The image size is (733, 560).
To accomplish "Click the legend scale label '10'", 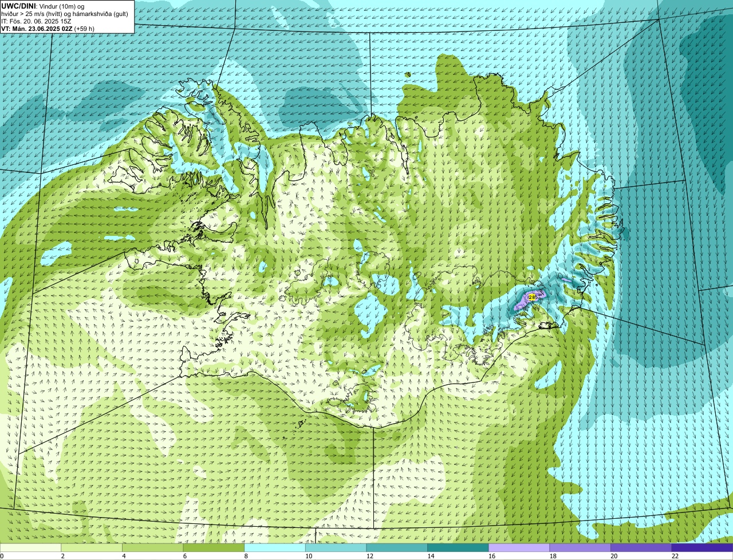I will (x=309, y=556).
